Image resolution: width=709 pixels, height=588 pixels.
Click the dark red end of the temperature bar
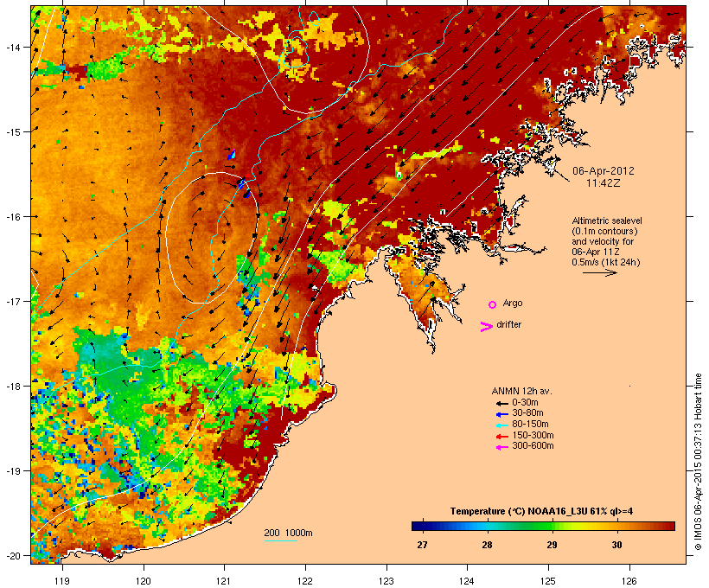pyautogui.click(x=670, y=526)
